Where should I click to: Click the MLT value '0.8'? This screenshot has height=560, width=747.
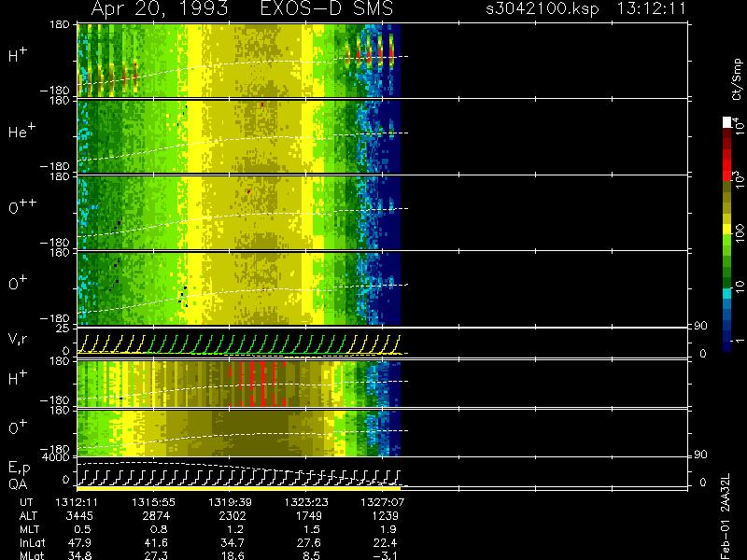click(160, 529)
